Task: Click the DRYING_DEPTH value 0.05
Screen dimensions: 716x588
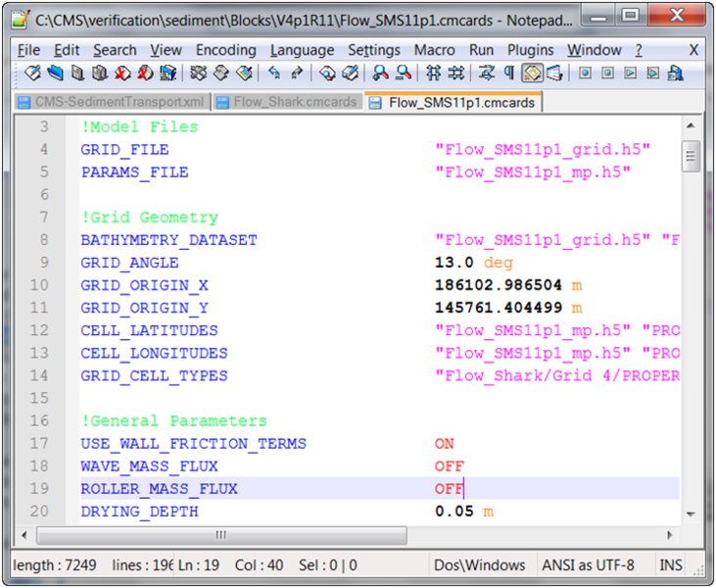Action: pos(453,512)
